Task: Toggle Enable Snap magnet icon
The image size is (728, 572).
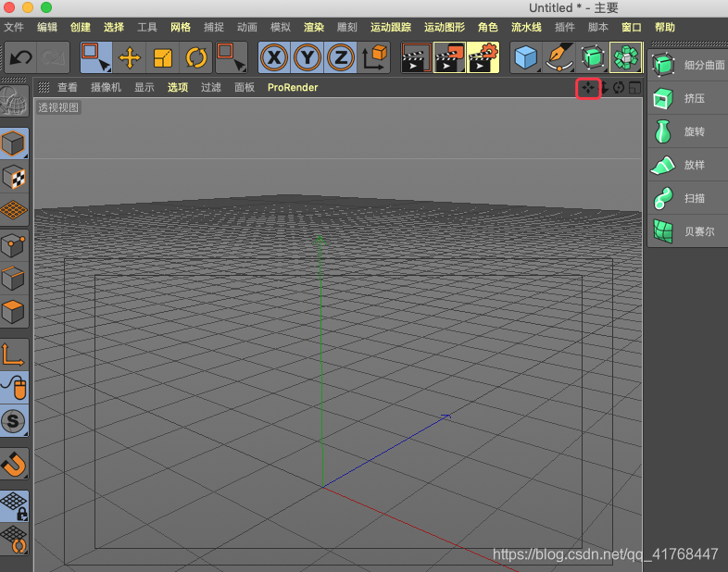Action: [14, 464]
